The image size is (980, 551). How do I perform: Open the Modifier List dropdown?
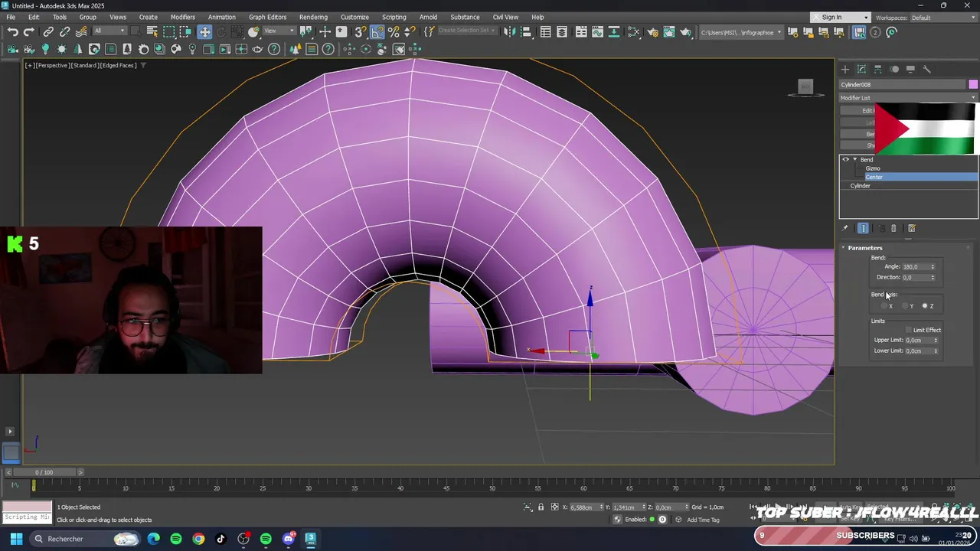[908, 98]
